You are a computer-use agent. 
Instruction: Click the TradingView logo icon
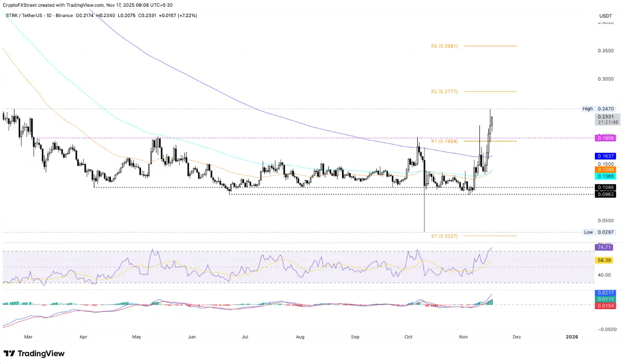9,354
